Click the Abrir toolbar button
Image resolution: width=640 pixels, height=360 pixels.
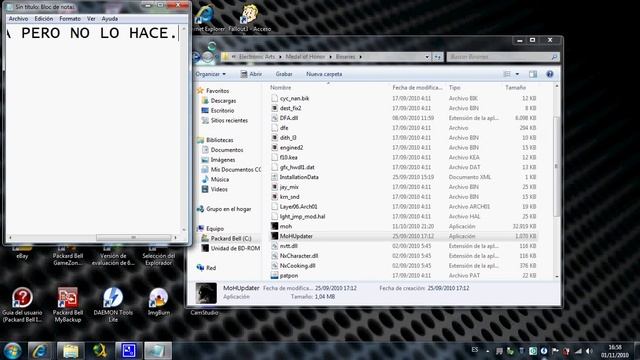click(x=251, y=74)
